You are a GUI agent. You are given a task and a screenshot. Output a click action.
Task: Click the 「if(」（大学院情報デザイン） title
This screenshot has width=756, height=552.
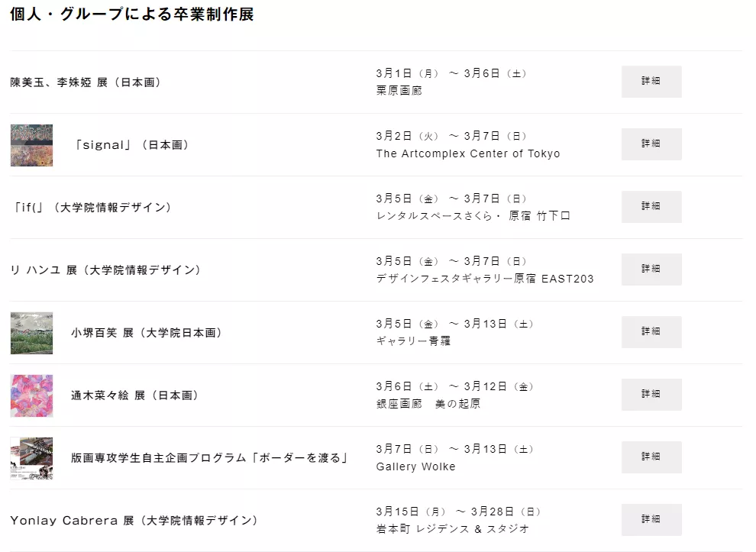(91, 208)
